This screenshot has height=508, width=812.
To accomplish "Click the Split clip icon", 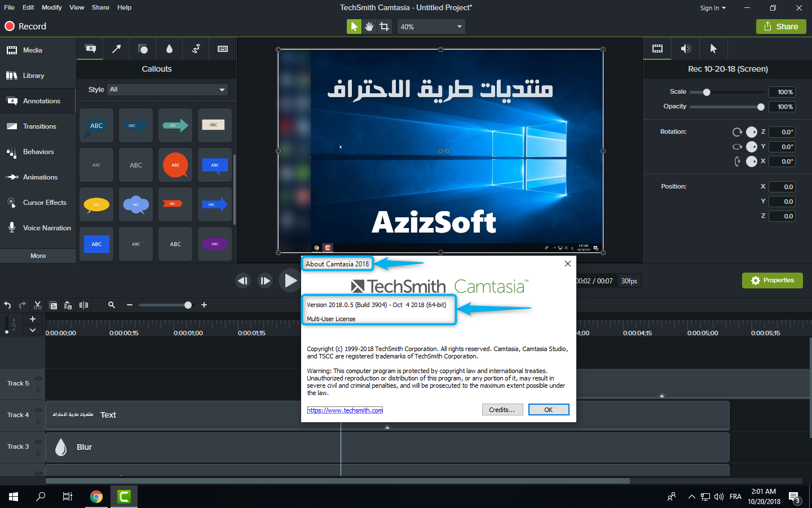I will (x=84, y=305).
